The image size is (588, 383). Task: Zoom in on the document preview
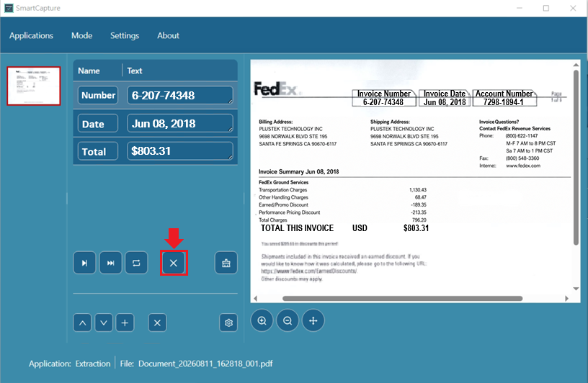262,320
